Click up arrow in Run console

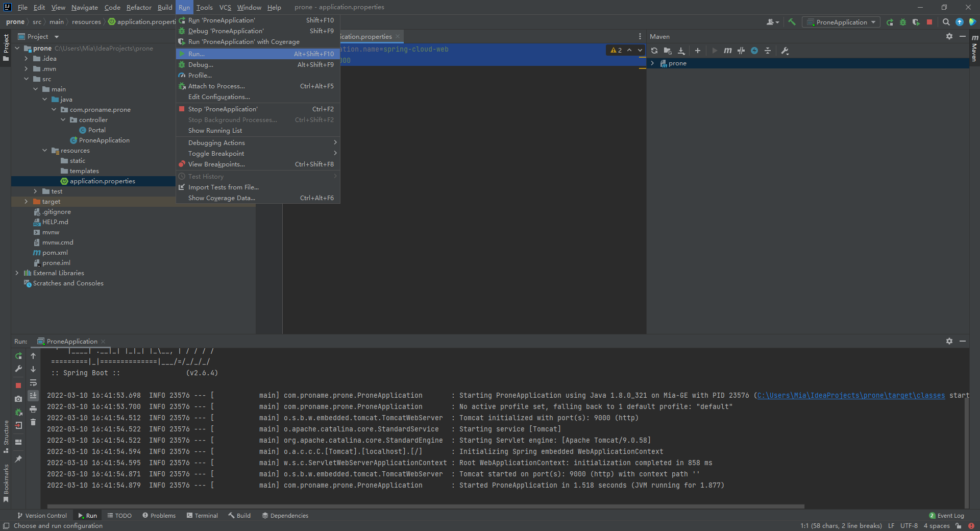tap(33, 356)
